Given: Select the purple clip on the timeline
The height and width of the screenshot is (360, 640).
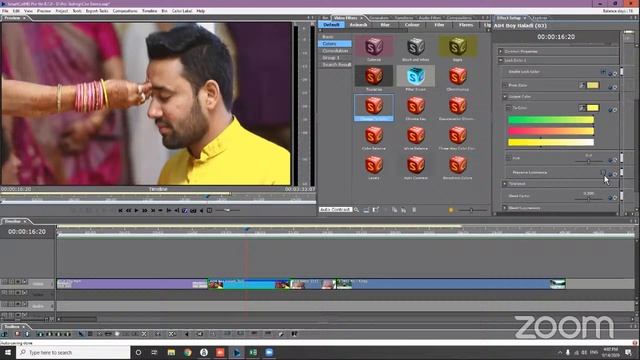Looking at the screenshot, I should (132, 284).
